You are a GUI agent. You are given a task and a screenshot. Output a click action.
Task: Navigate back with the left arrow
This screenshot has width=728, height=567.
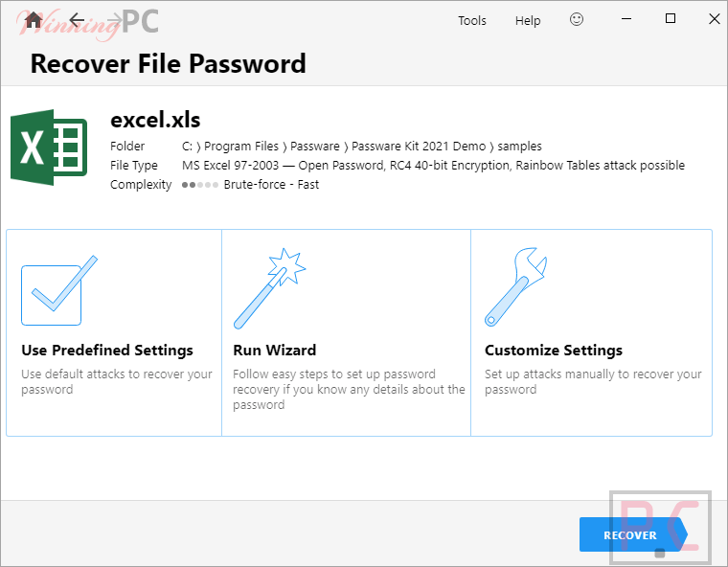tap(76, 20)
